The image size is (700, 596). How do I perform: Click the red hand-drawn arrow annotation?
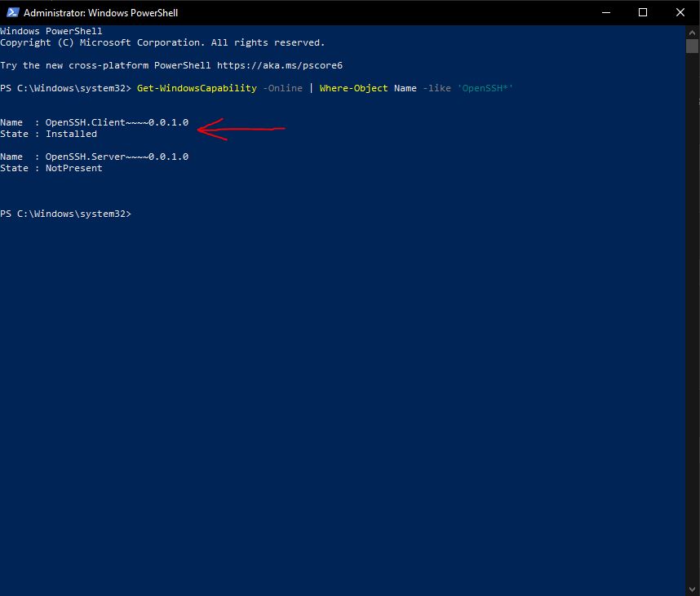point(240,128)
